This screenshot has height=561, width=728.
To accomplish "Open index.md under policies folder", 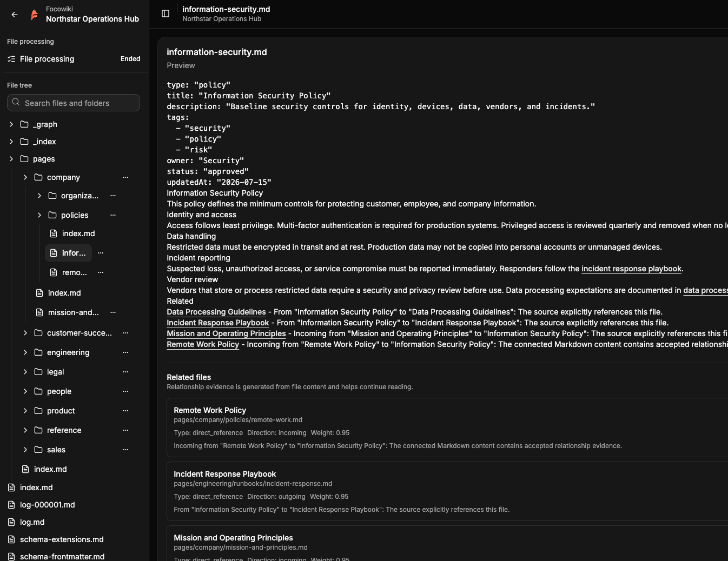I will point(78,233).
